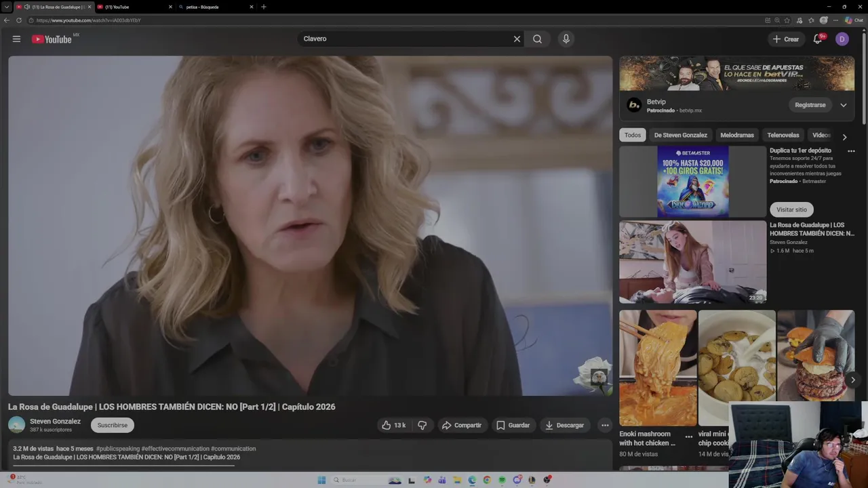Go to the YouTube home logo
Screen dimensions: 868x488
[x=52, y=39]
